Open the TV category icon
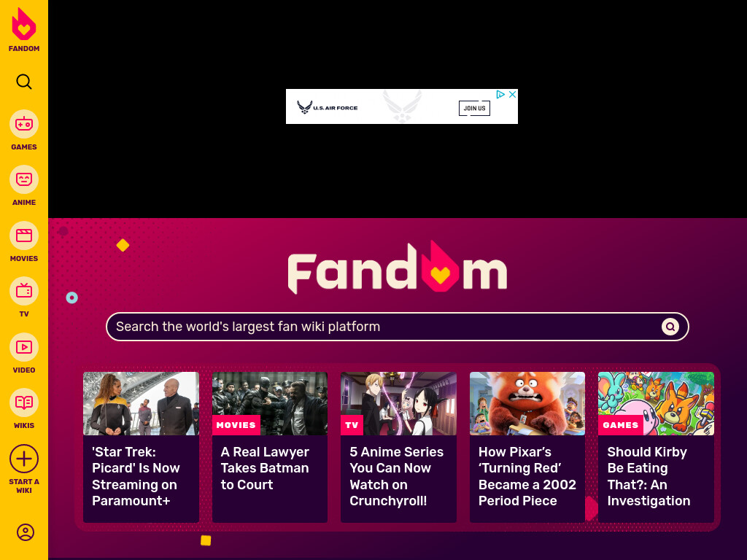The height and width of the screenshot is (560, 747). [x=24, y=291]
